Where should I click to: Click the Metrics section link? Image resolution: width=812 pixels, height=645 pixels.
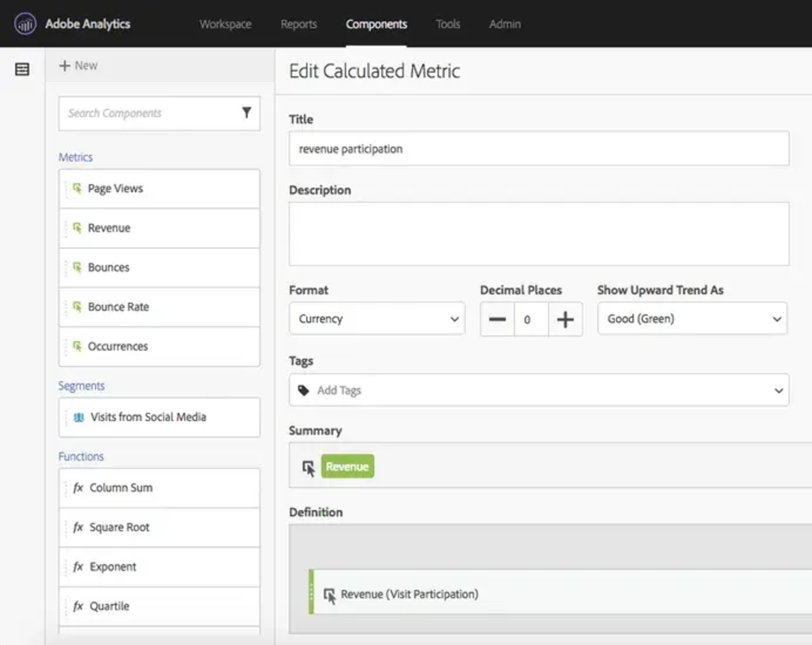click(75, 157)
